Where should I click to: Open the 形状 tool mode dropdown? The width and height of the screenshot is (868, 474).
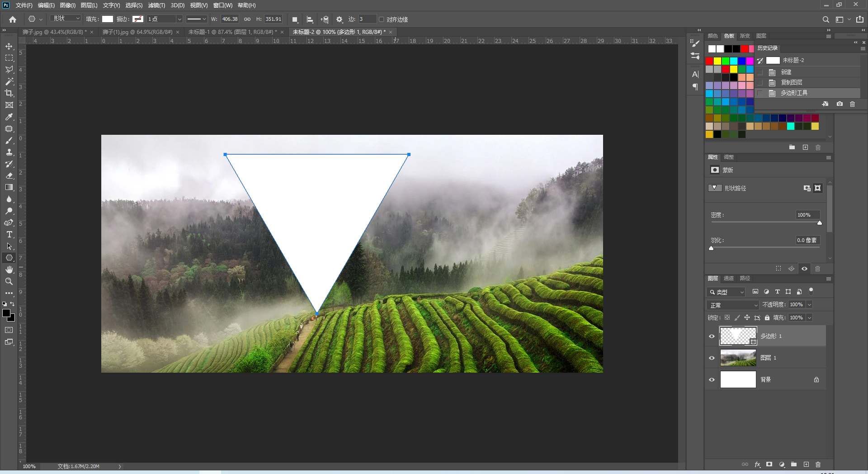click(x=66, y=19)
